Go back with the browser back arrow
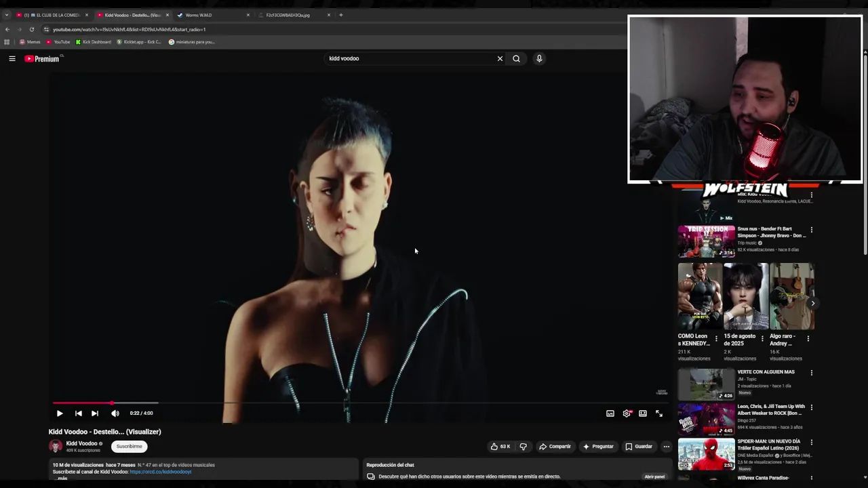The image size is (868, 488). pos(7,29)
